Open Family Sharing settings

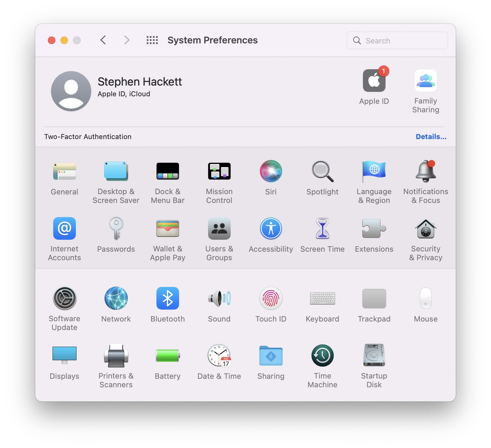point(426,81)
